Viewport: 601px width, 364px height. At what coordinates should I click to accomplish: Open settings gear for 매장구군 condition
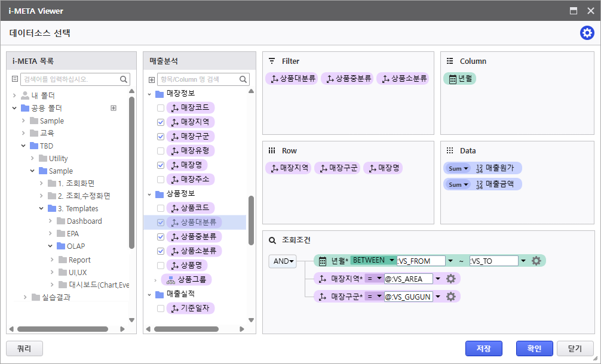[450, 297]
